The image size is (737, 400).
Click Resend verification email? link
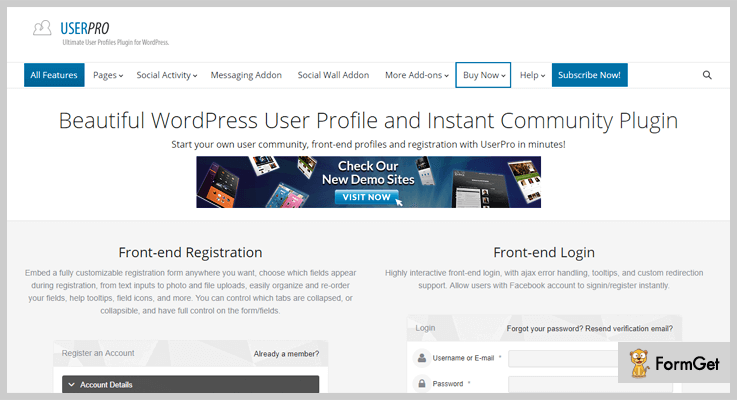pyautogui.click(x=629, y=329)
